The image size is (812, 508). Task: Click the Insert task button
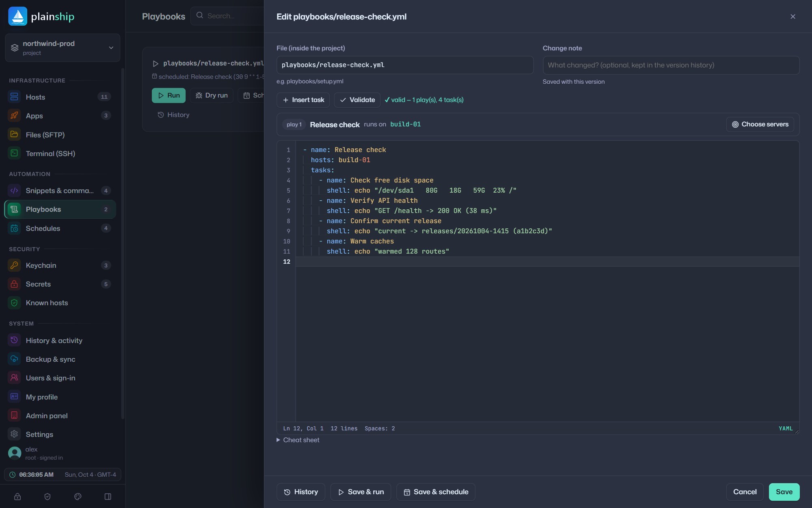click(303, 100)
